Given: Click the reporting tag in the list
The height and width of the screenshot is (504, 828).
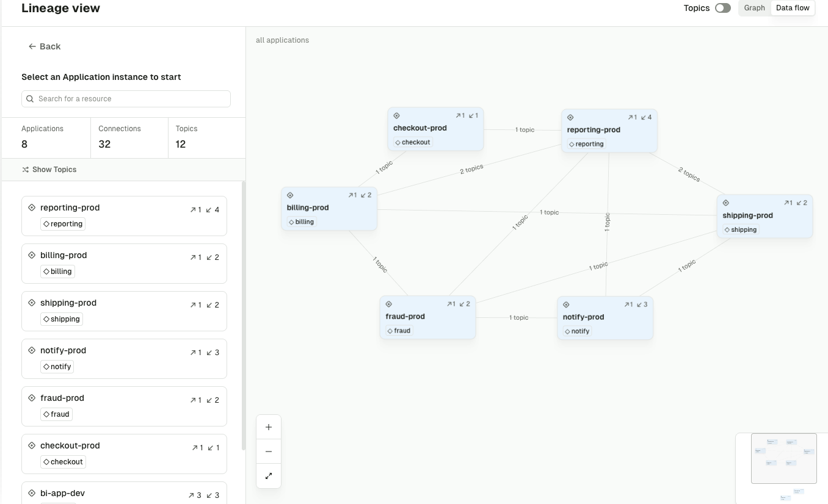Looking at the screenshot, I should tap(63, 224).
